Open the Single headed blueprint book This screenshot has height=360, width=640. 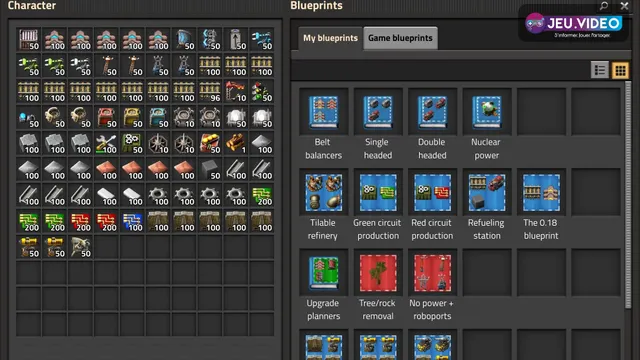tap(378, 112)
